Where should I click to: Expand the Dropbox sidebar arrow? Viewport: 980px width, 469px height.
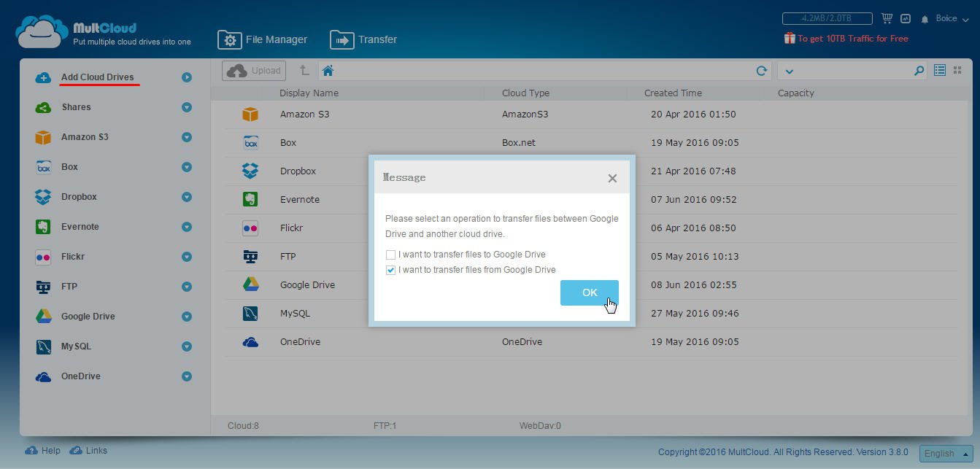coord(187,197)
